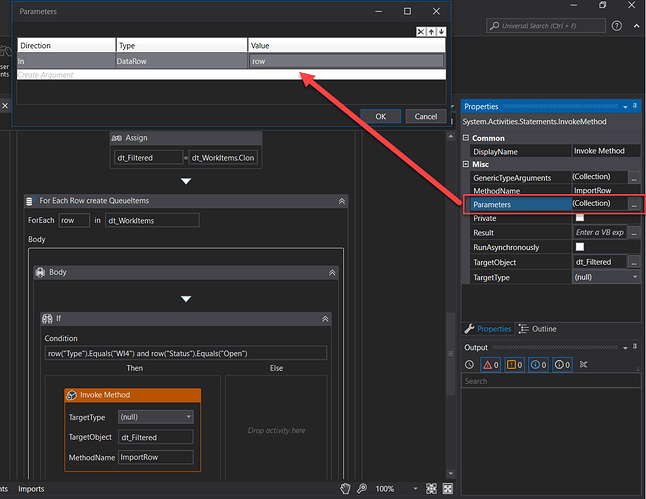Enable the pan hand tool

345,489
